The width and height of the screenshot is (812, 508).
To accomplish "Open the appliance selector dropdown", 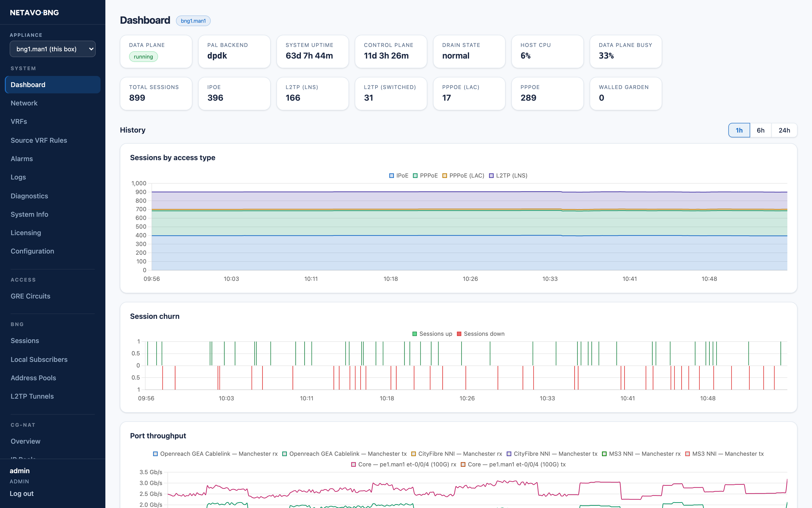I will tap(53, 49).
